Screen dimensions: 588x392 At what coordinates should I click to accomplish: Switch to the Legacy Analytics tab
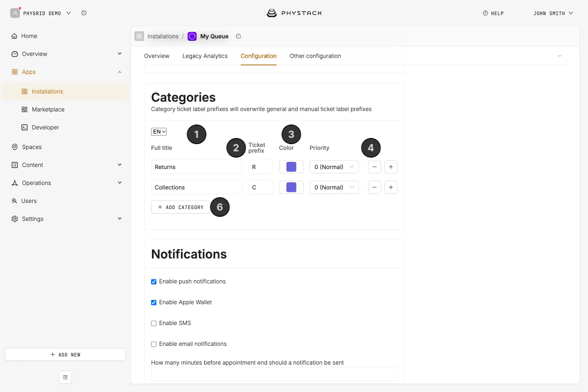(205, 56)
